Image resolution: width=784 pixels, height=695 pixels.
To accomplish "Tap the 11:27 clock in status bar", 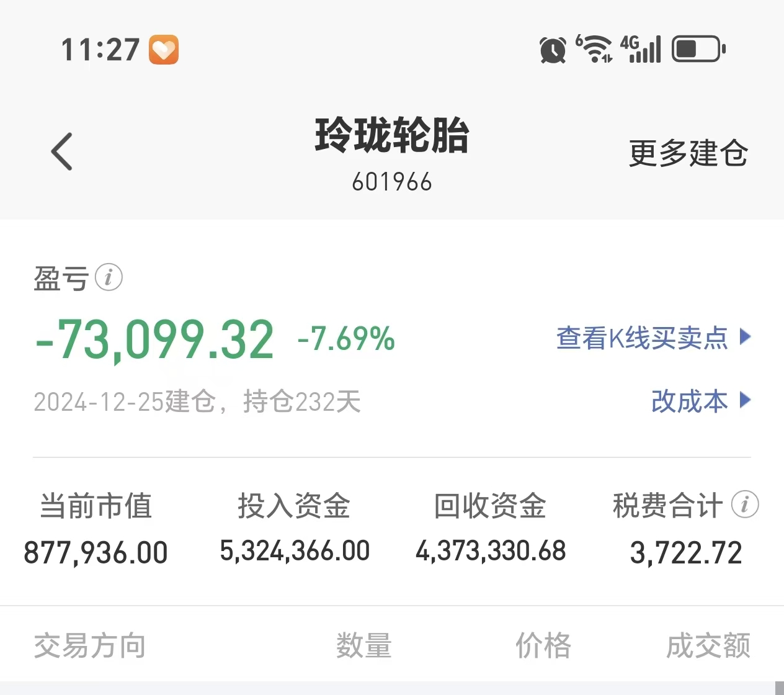I will coord(100,50).
